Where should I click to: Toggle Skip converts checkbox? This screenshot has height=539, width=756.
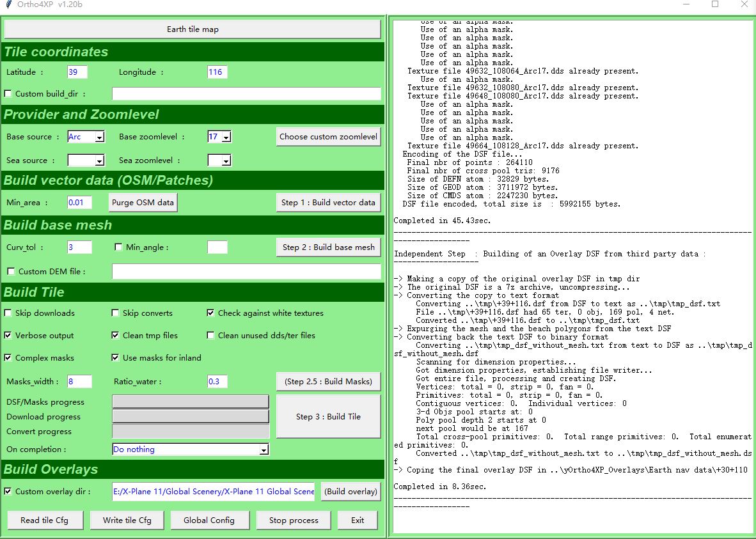coord(115,313)
